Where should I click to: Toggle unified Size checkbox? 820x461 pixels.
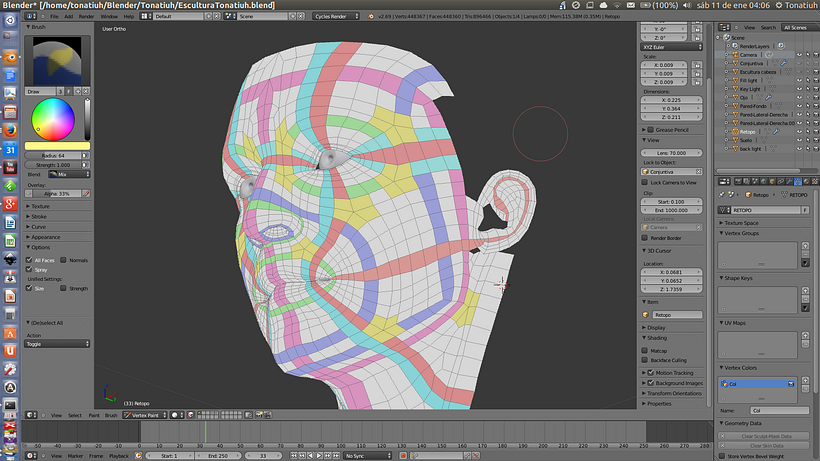click(29, 288)
